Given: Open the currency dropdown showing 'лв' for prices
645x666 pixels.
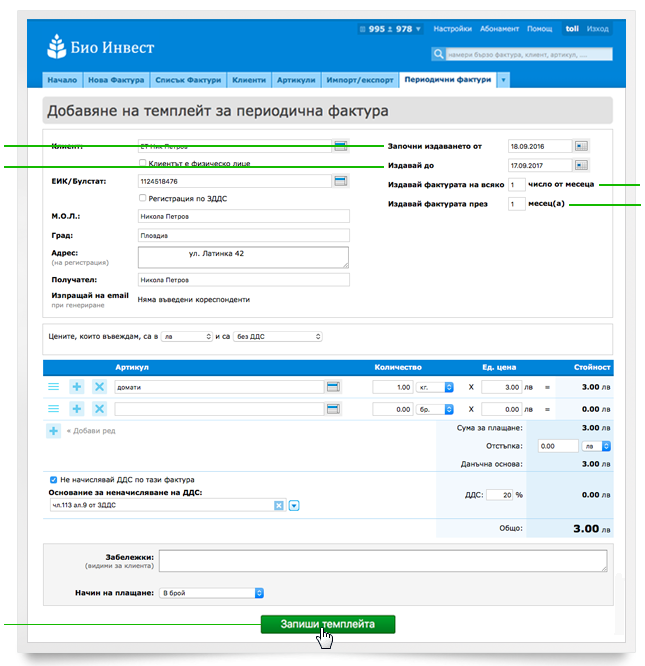Looking at the screenshot, I should [187, 337].
